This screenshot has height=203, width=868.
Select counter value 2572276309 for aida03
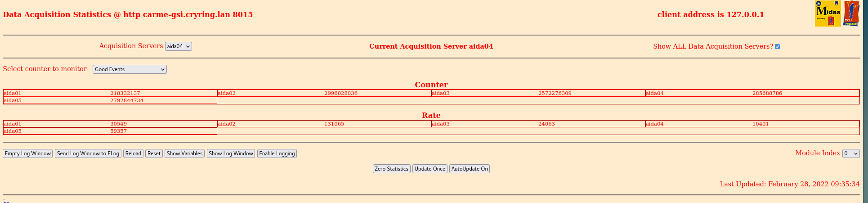pos(555,93)
